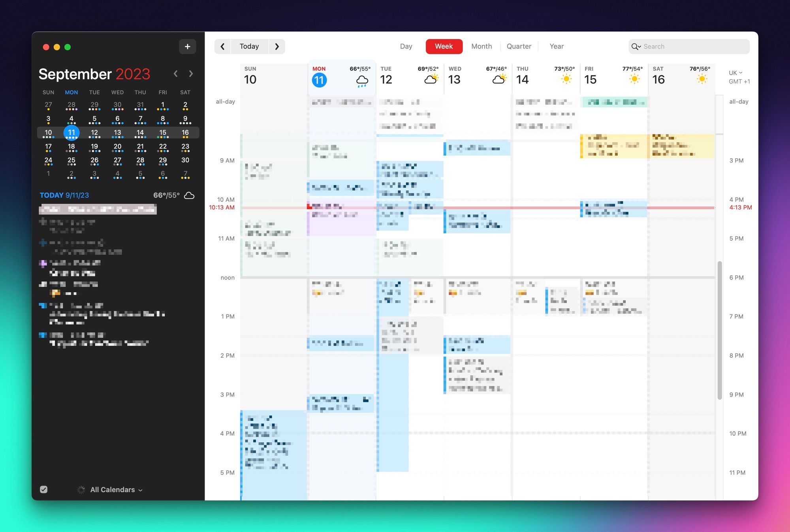This screenshot has width=790, height=532.
Task: Switch to Month view
Action: pyautogui.click(x=482, y=46)
